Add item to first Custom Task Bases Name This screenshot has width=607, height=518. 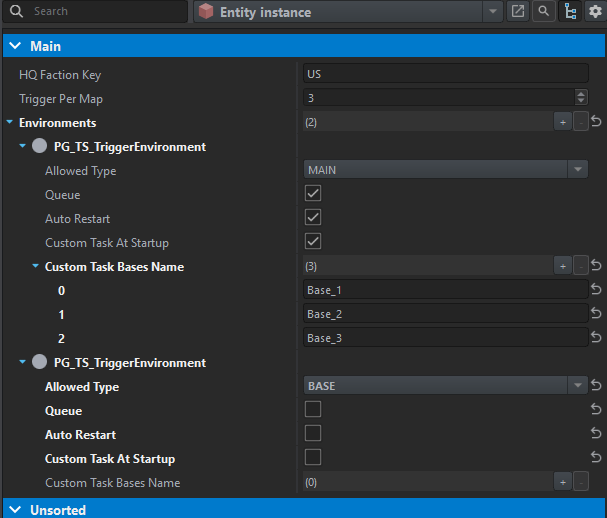(x=563, y=267)
